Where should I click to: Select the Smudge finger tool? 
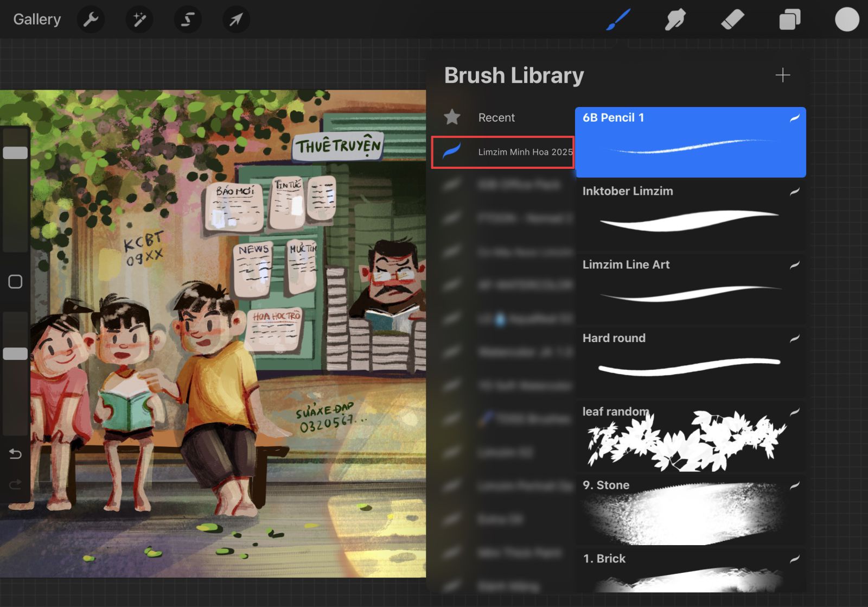[x=675, y=20]
